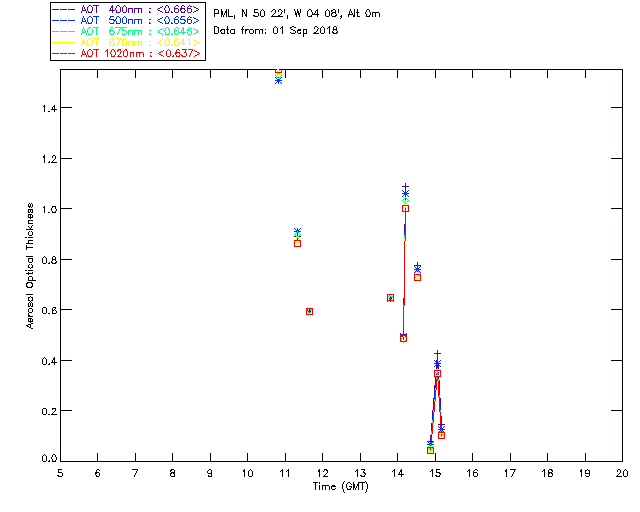Select the red square peak point near AOT 0.35
Screen dimensions: 640x512
click(437, 373)
